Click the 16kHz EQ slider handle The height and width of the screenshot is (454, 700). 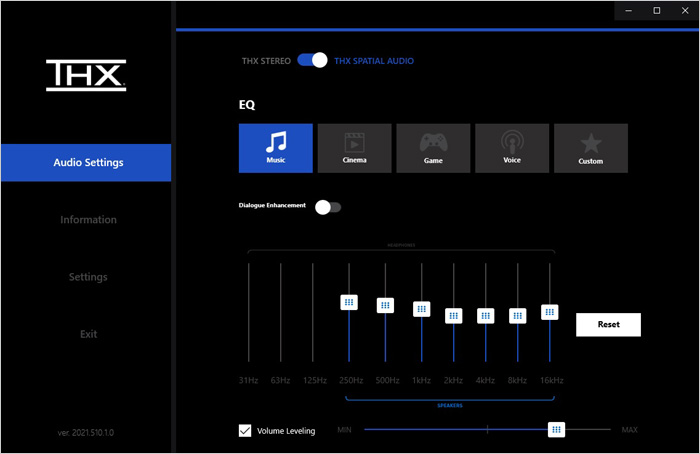(550, 312)
